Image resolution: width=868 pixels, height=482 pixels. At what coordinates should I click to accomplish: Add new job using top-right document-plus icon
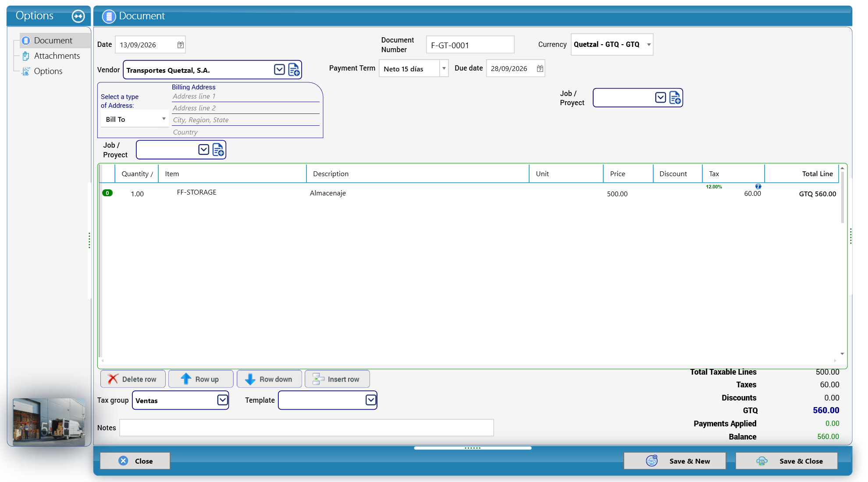coord(675,98)
